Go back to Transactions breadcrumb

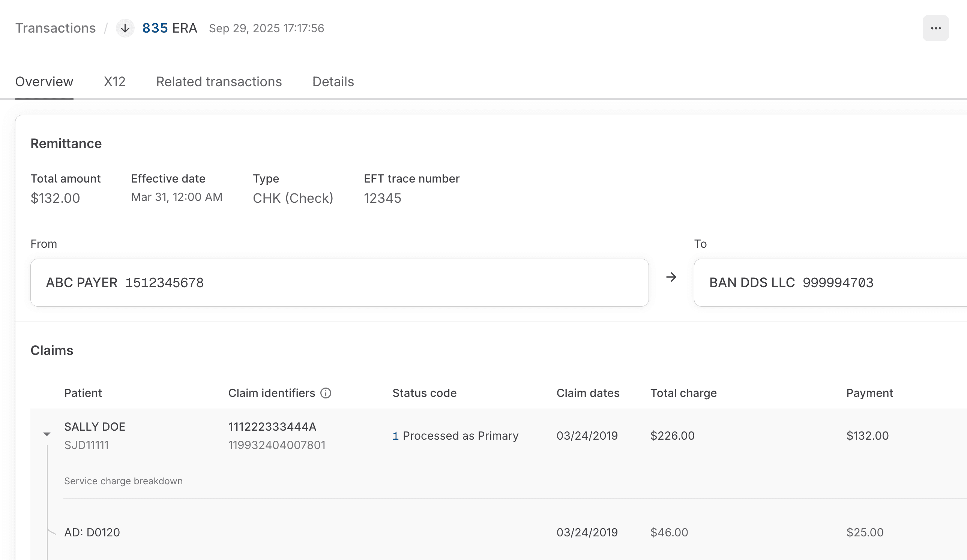[x=55, y=28]
